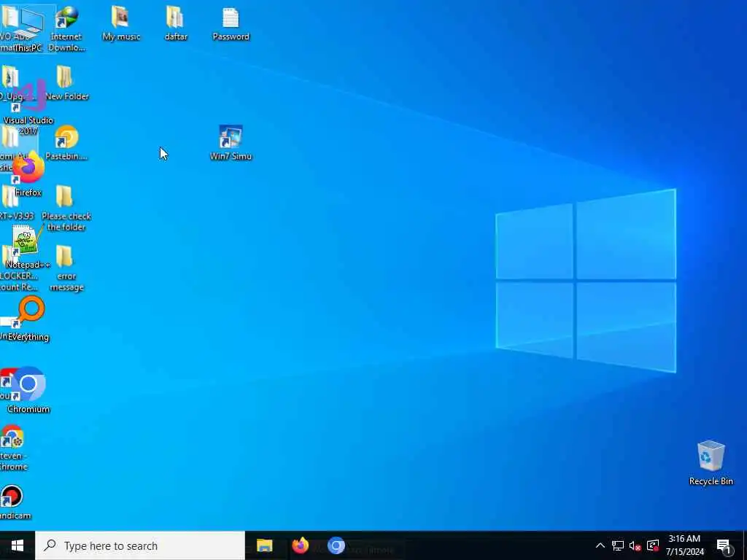Show hidden system tray icons
Image resolution: width=747 pixels, height=560 pixels.
coord(600,545)
